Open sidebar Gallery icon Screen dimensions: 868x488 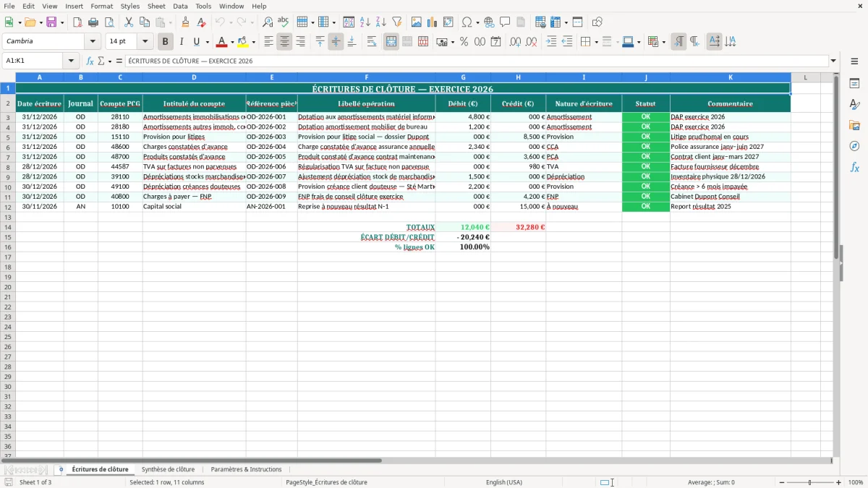[x=854, y=125]
